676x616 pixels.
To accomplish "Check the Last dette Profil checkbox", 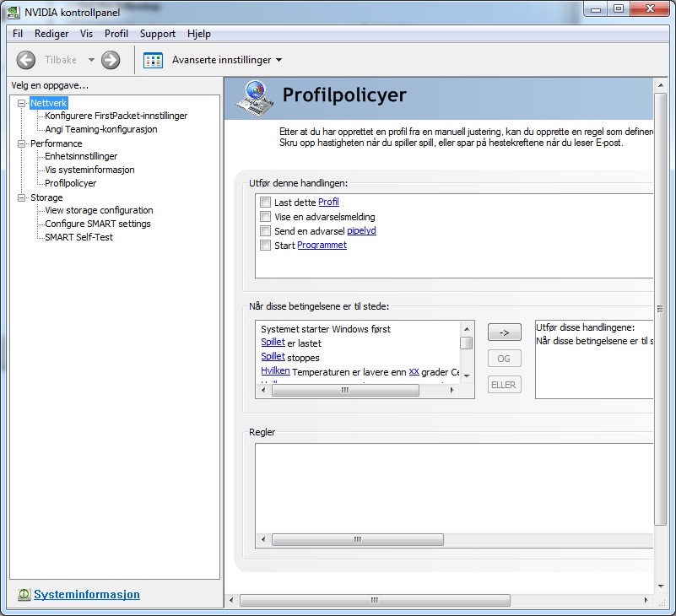I will tap(266, 203).
